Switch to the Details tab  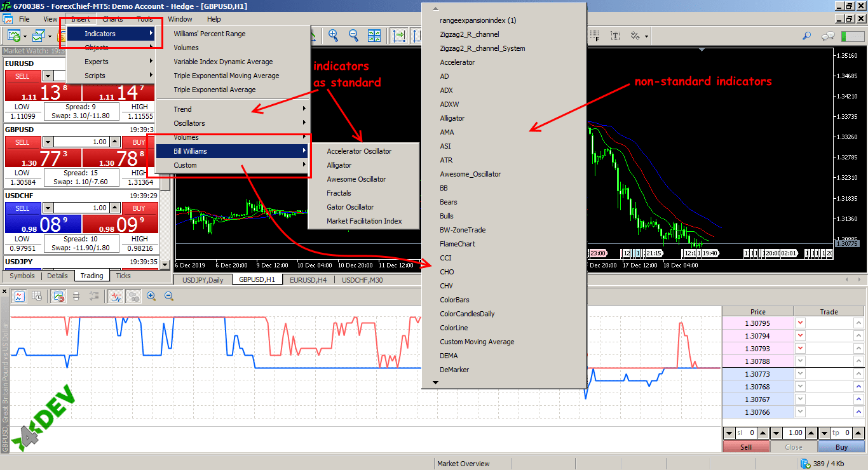click(x=57, y=276)
